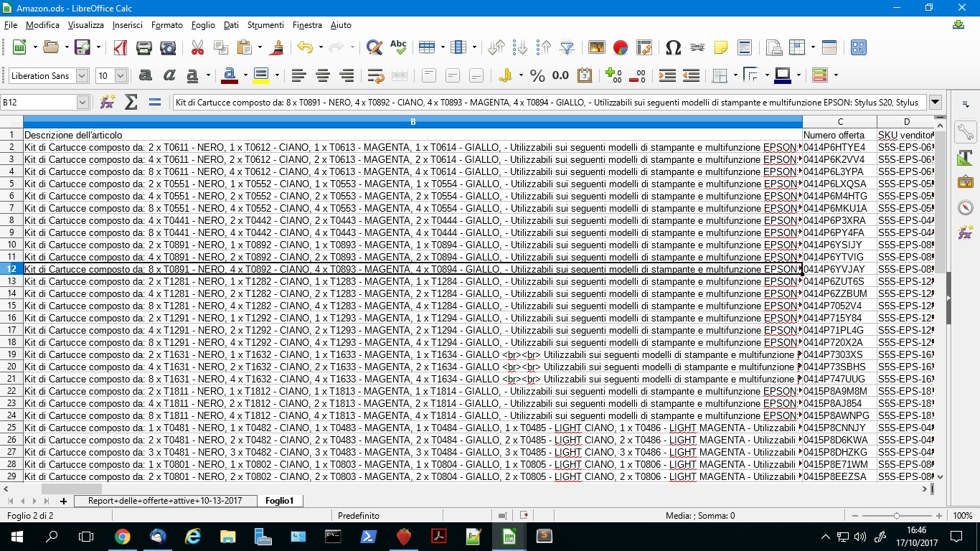
Task: Sort ascending with toolbar icon
Action: click(520, 47)
